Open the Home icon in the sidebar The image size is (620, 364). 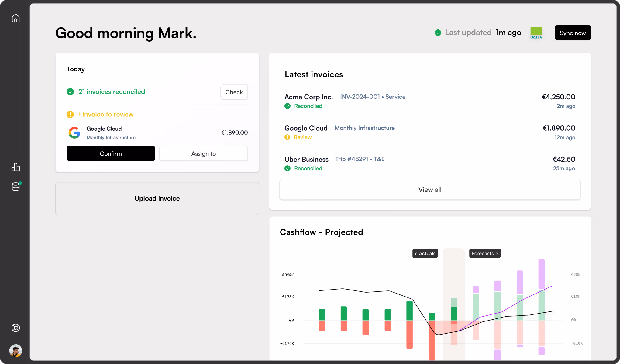15,18
